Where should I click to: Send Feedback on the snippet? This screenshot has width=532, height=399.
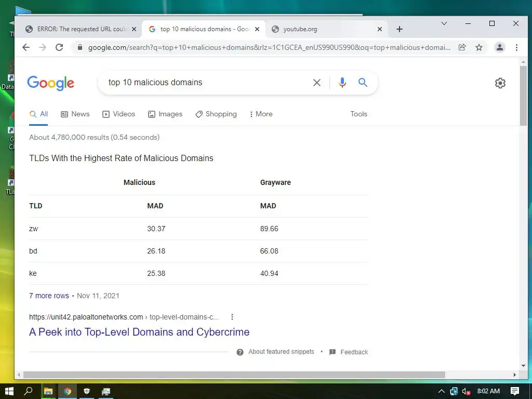click(x=354, y=352)
